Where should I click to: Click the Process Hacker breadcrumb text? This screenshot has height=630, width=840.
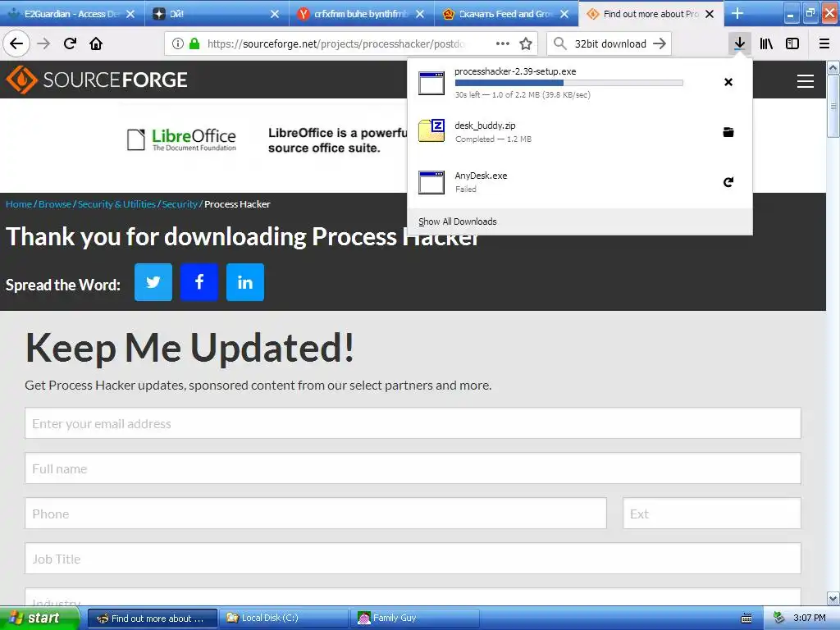point(237,204)
